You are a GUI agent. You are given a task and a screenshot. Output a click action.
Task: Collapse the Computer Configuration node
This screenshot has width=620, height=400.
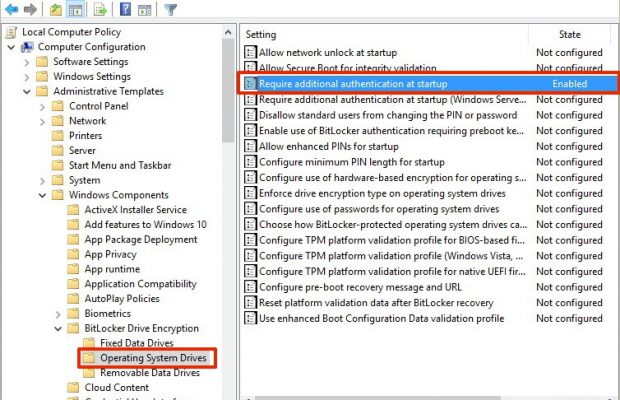click(12, 47)
